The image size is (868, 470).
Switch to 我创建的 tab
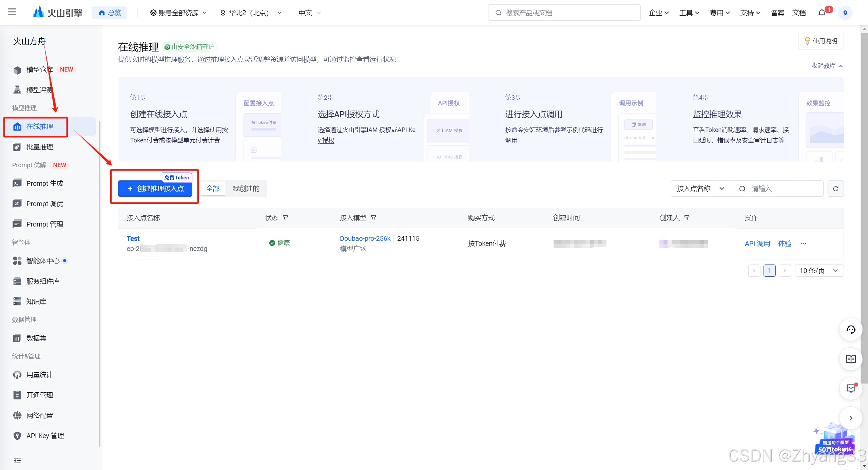[246, 189]
